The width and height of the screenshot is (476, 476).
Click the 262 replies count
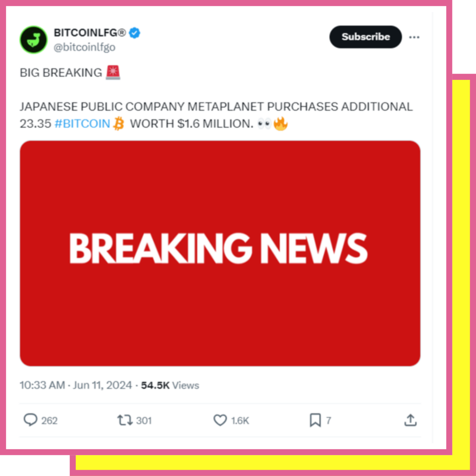point(49,421)
